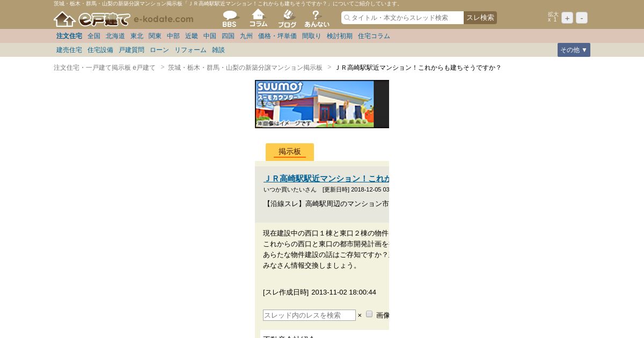Select the 関東 menu item
644x338 pixels.
pyautogui.click(x=155, y=36)
